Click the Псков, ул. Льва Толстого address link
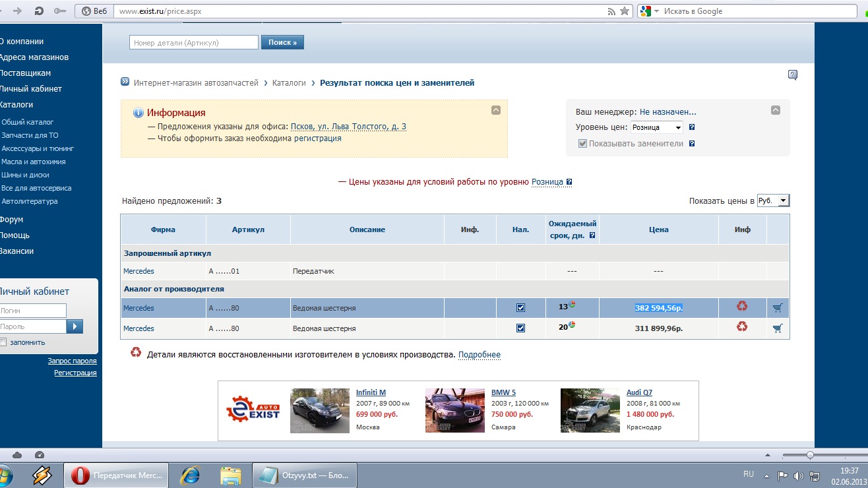868x488 pixels. pos(348,127)
